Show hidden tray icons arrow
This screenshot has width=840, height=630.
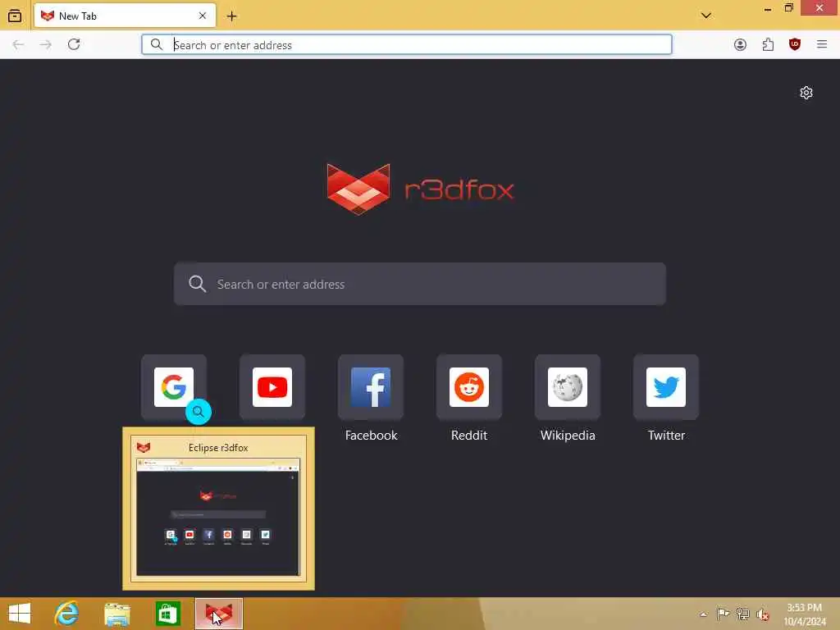point(703,614)
